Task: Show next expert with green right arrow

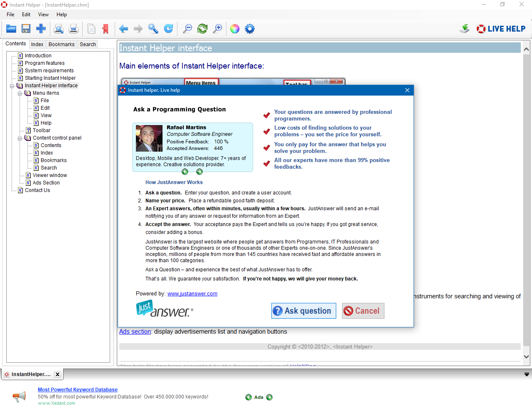Action: point(199,172)
